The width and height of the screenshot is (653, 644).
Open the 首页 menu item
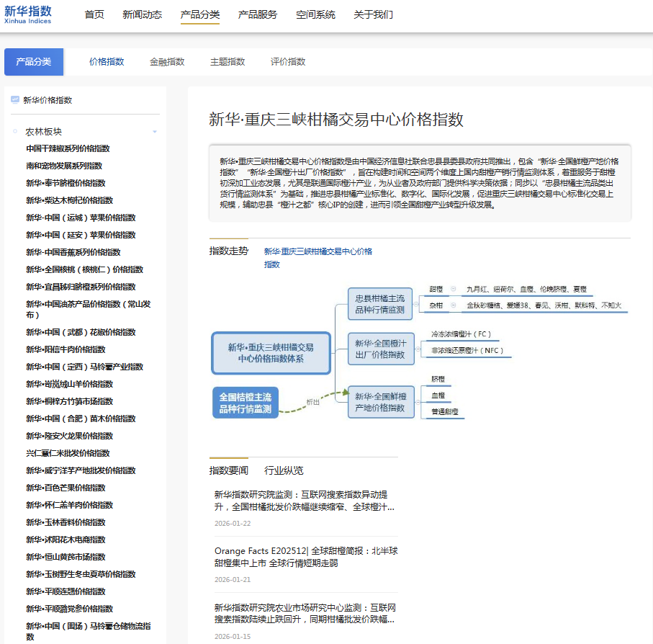[94, 14]
